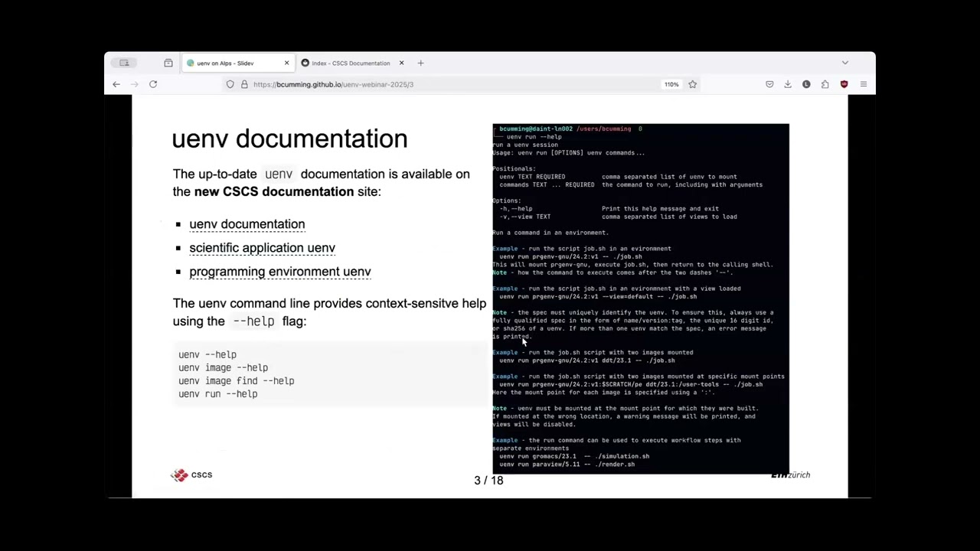Select the 'uenv run --help' code line
The width and height of the screenshot is (980, 551).
[217, 393]
